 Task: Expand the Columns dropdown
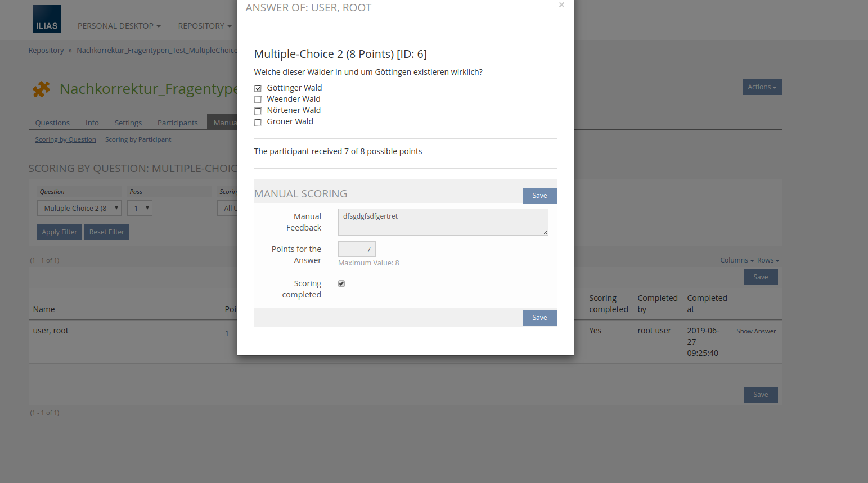[x=736, y=260]
